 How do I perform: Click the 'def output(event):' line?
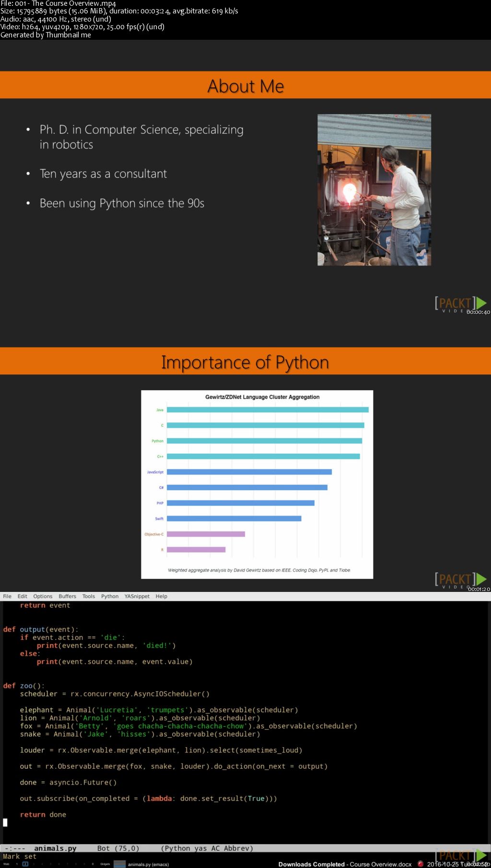click(40, 629)
